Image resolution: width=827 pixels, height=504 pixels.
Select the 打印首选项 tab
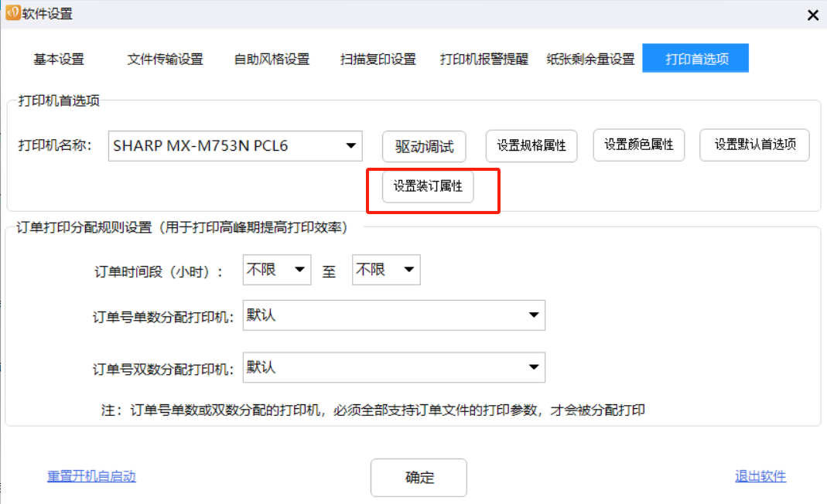pos(695,59)
